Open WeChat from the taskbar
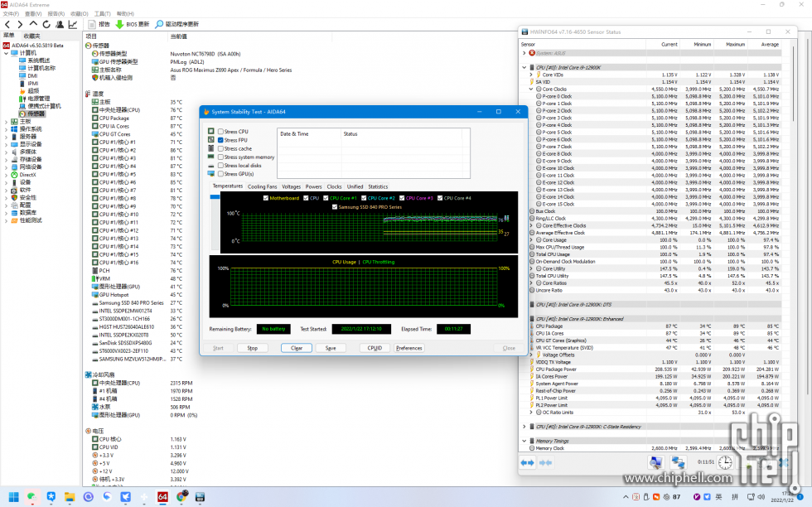The width and height of the screenshot is (812, 507). [32, 497]
